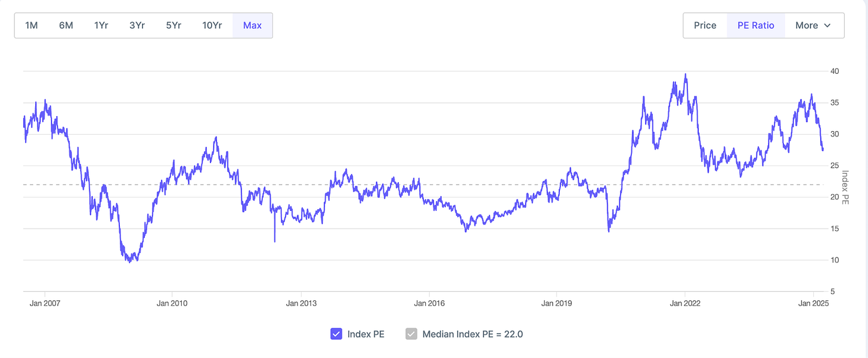
Task: Select the 5Yr time range
Action: tap(173, 25)
